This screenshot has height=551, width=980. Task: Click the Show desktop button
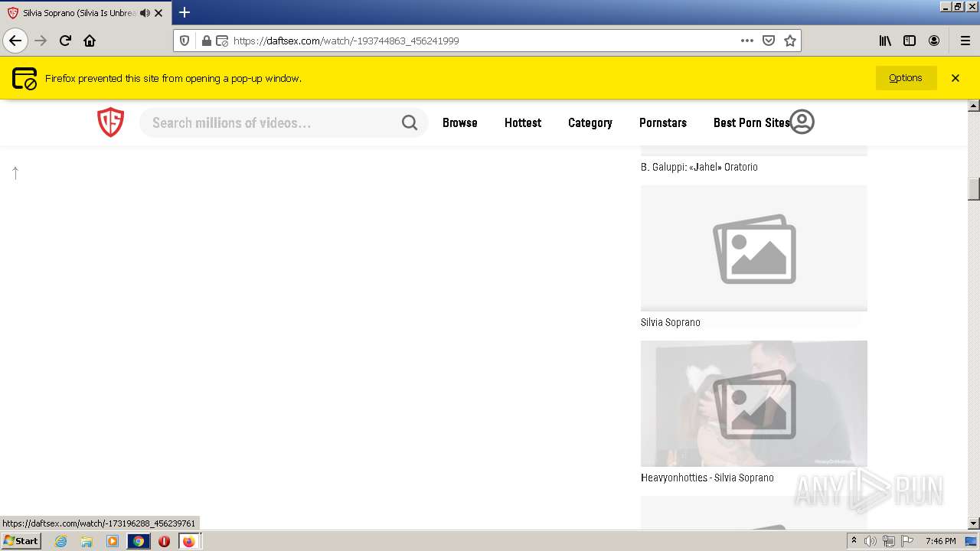(972, 541)
